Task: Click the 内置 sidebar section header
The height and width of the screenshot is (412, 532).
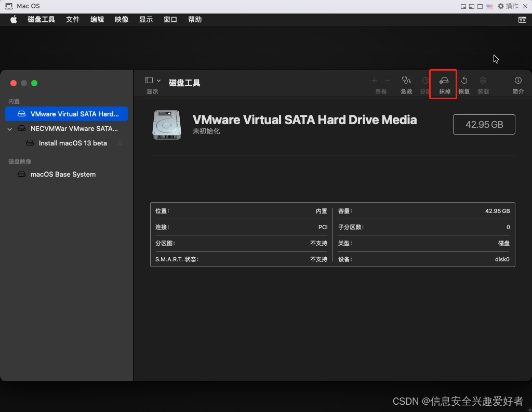Action: click(x=14, y=101)
